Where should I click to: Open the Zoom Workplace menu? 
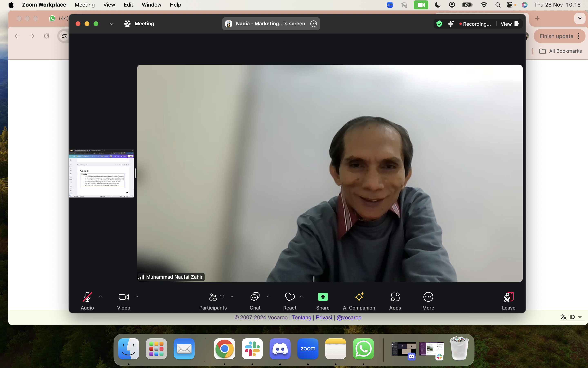pyautogui.click(x=44, y=5)
